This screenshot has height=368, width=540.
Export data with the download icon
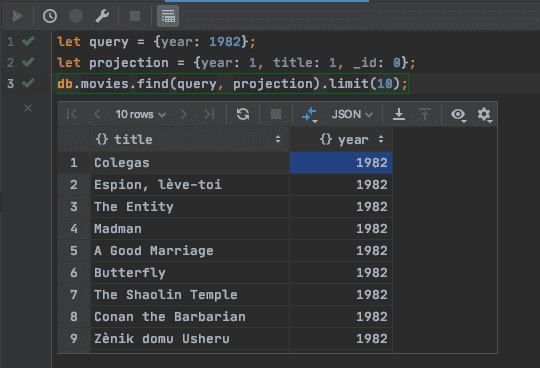399,114
